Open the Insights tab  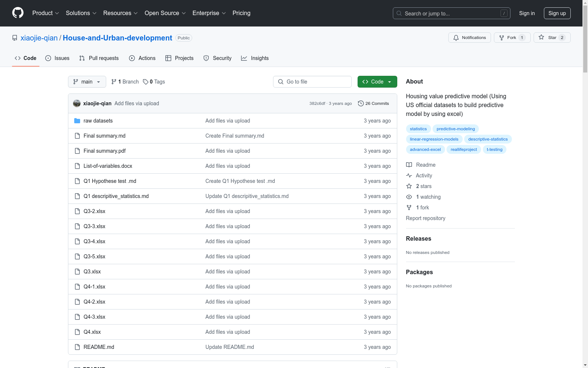(x=255, y=58)
